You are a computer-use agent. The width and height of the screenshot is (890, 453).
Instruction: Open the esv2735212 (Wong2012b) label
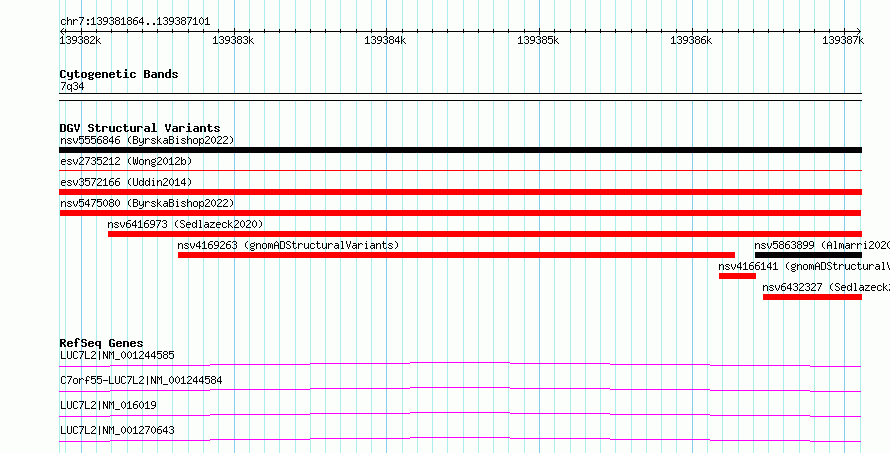point(126,161)
